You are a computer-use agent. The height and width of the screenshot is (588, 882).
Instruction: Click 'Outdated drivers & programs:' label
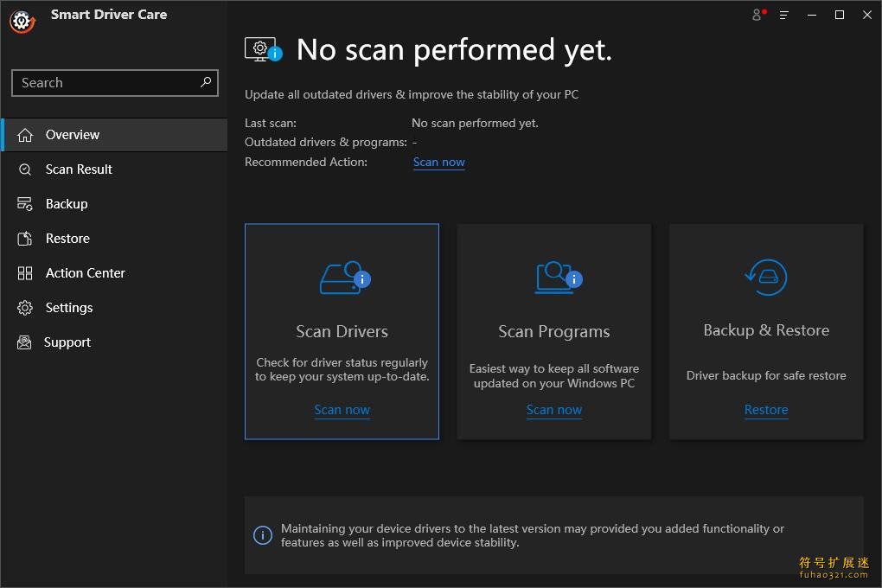326,143
